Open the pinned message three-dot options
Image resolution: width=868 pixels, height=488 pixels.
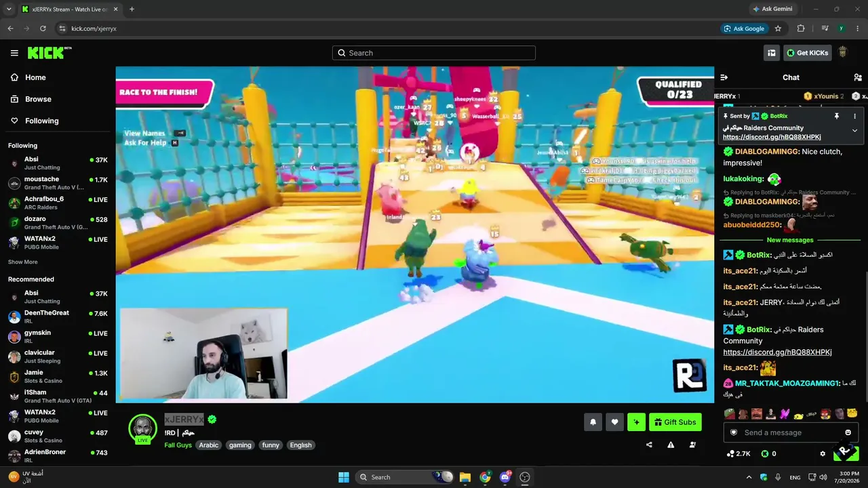pos(854,116)
